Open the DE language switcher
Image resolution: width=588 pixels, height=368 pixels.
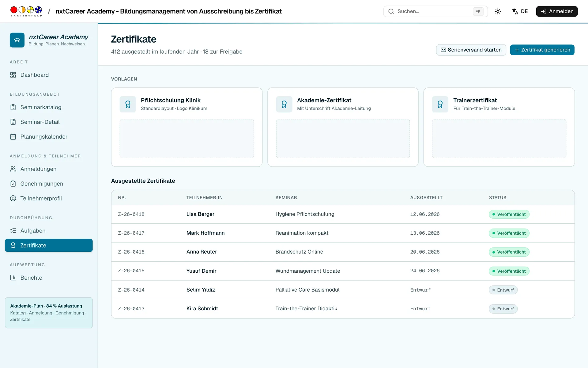[520, 11]
